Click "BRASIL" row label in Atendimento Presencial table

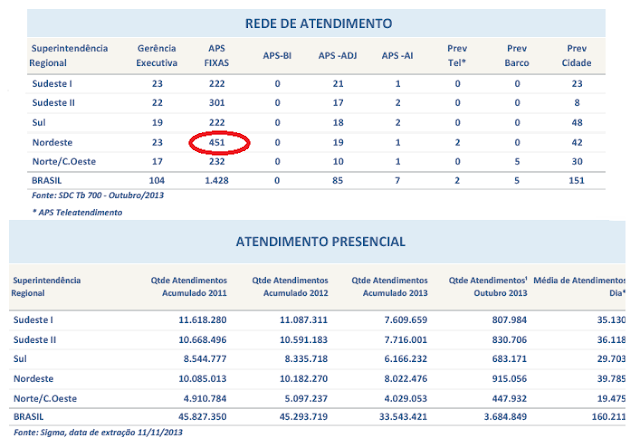coord(29,417)
